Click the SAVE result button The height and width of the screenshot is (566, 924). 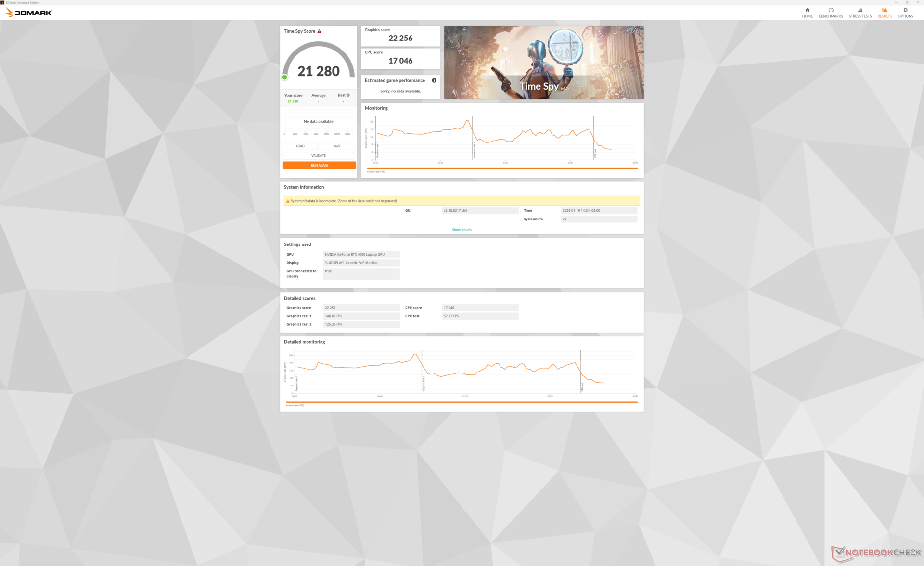click(x=336, y=146)
